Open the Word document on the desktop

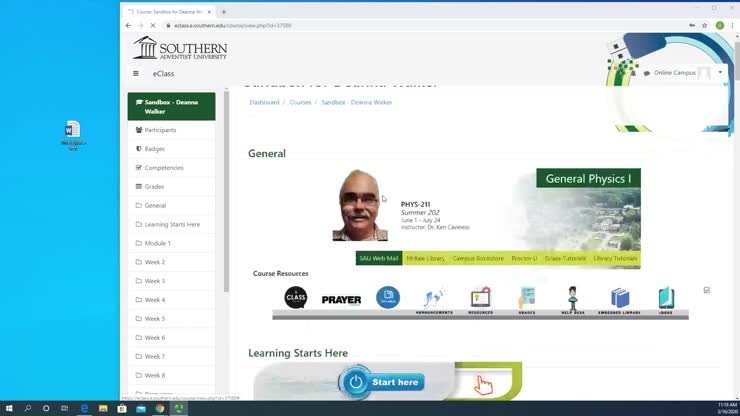click(x=73, y=136)
